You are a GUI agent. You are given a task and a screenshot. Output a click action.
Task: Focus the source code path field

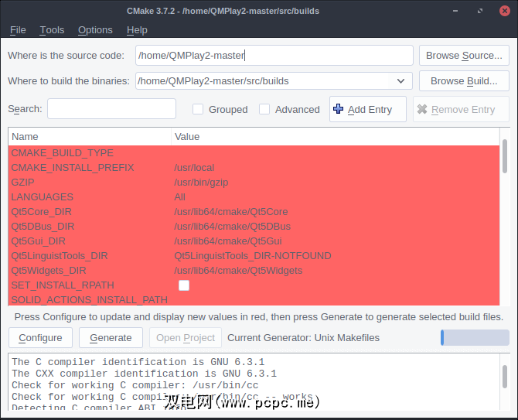pyautogui.click(x=274, y=56)
